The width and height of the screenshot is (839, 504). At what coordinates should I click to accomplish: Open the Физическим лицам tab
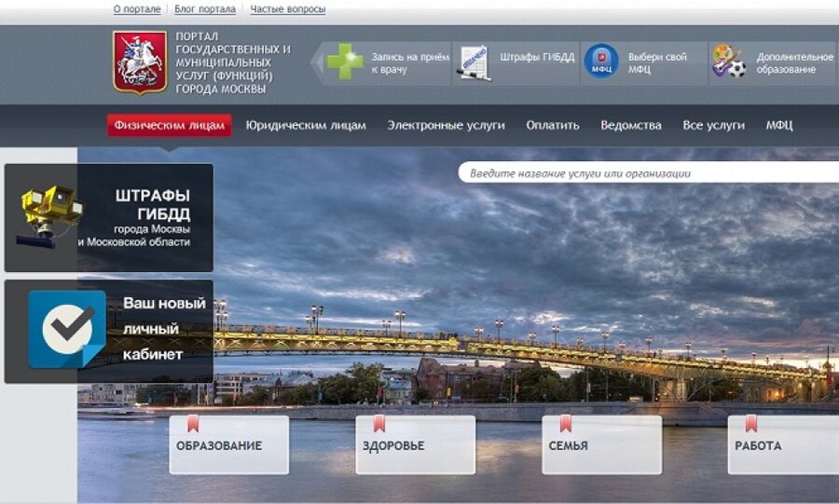pyautogui.click(x=169, y=125)
